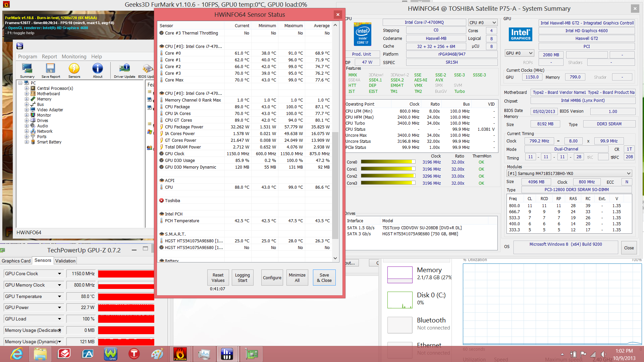The width and height of the screenshot is (644, 362).
Task: Click the About icon in HWiNFO64 toolbar
Action: coord(98,71)
